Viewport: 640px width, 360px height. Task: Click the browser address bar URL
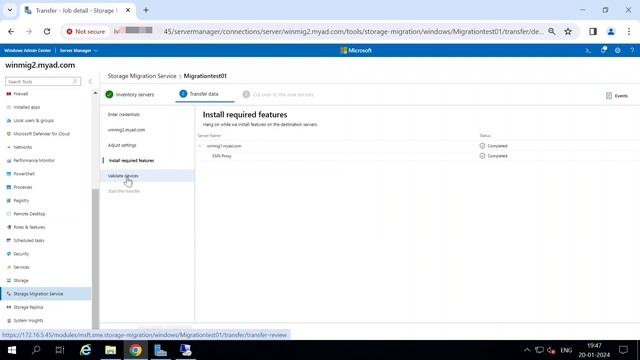pyautogui.click(x=353, y=31)
